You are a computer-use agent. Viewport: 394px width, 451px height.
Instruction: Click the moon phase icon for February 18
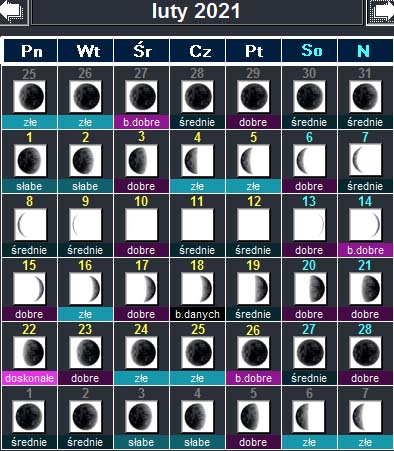(198, 289)
